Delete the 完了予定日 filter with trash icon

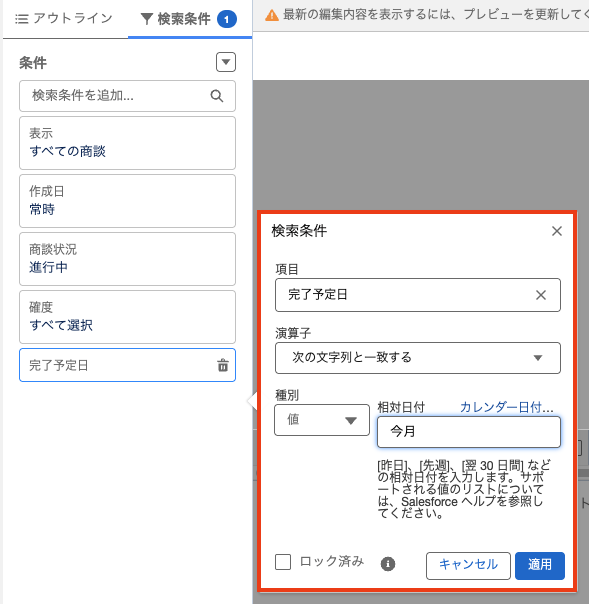pyautogui.click(x=223, y=365)
